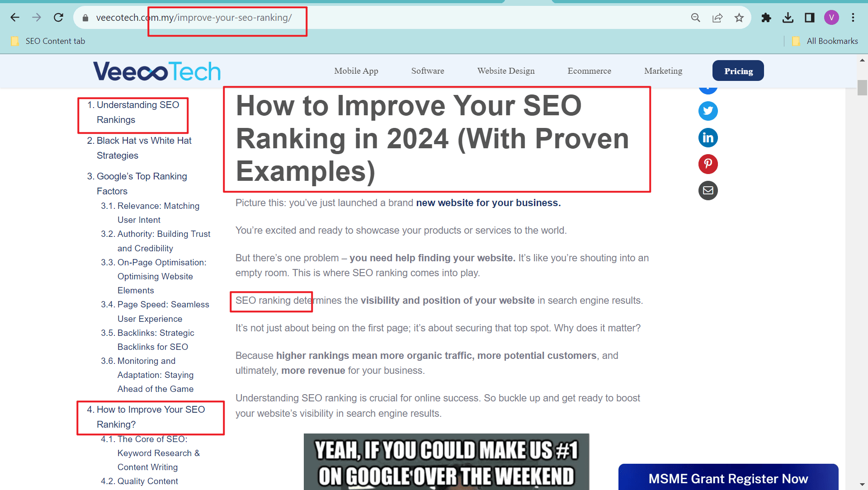
Task: Click the Pinterest share icon
Action: [707, 164]
